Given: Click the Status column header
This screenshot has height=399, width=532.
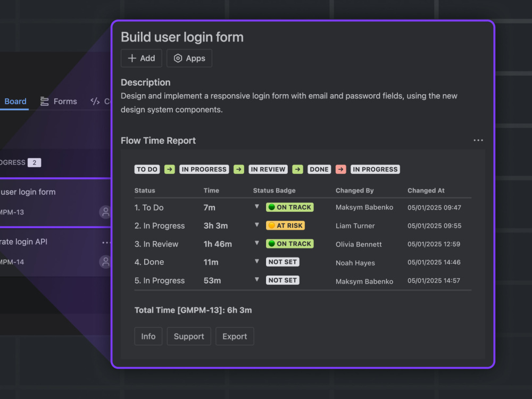Looking at the screenshot, I should (145, 190).
